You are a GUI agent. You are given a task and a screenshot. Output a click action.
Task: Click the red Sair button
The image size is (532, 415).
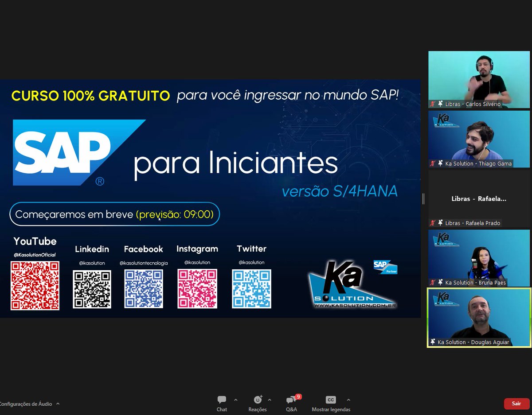pos(516,403)
